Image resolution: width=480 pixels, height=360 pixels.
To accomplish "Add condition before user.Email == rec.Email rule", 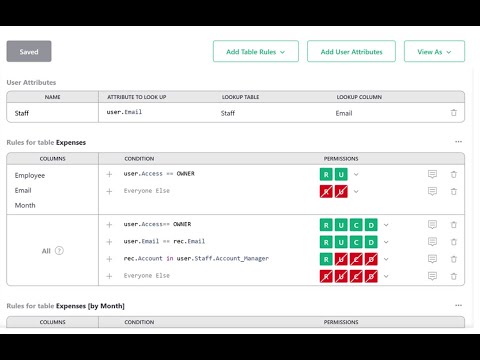I will coord(109,242).
